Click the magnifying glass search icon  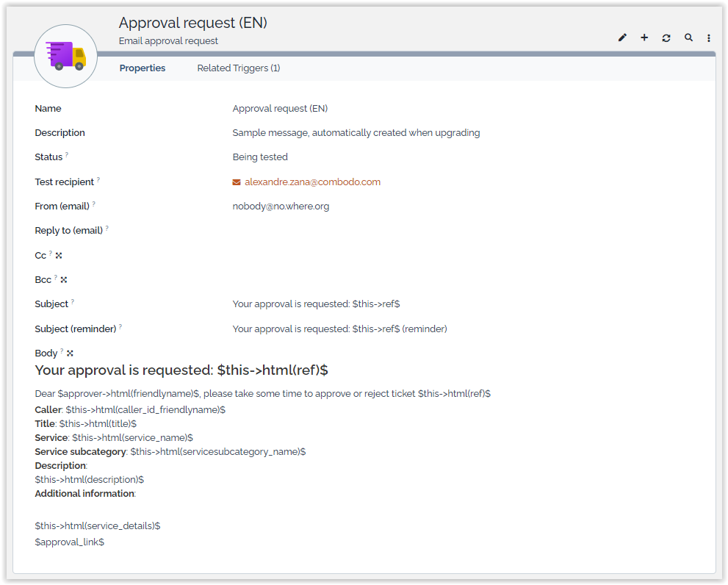tap(688, 37)
